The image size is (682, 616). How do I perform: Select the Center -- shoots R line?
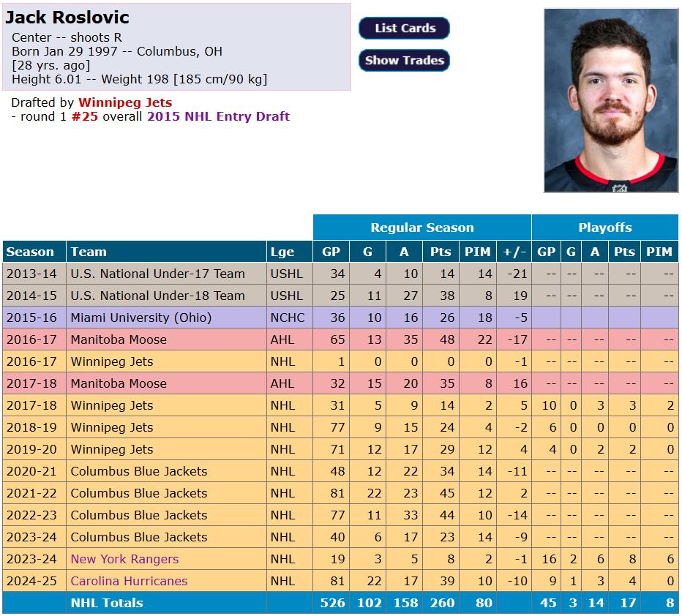(67, 37)
